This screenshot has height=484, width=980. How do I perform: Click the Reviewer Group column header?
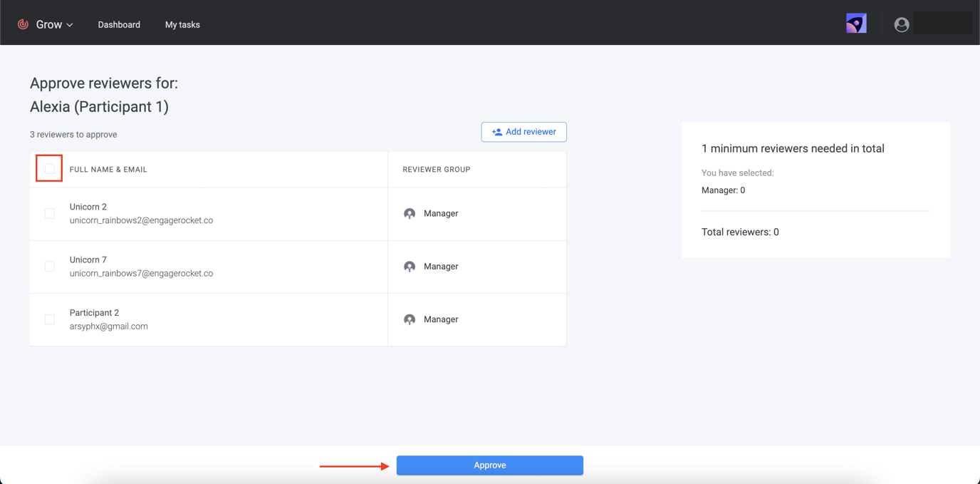[436, 170]
